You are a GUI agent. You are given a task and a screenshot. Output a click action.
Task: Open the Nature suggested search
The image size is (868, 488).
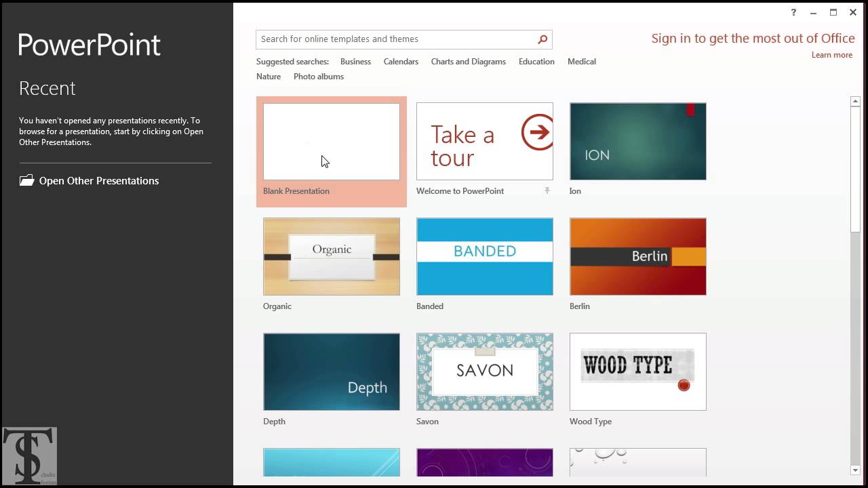tap(269, 77)
